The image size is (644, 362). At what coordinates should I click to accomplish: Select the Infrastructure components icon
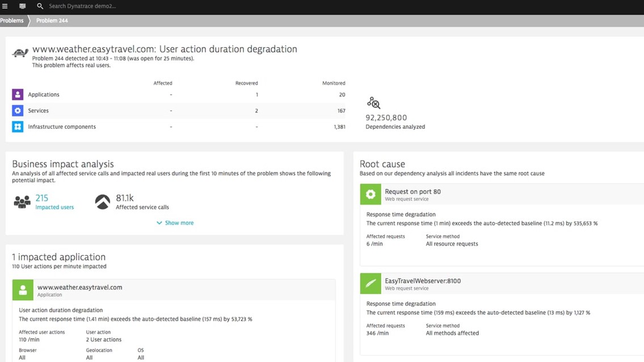coord(17,126)
